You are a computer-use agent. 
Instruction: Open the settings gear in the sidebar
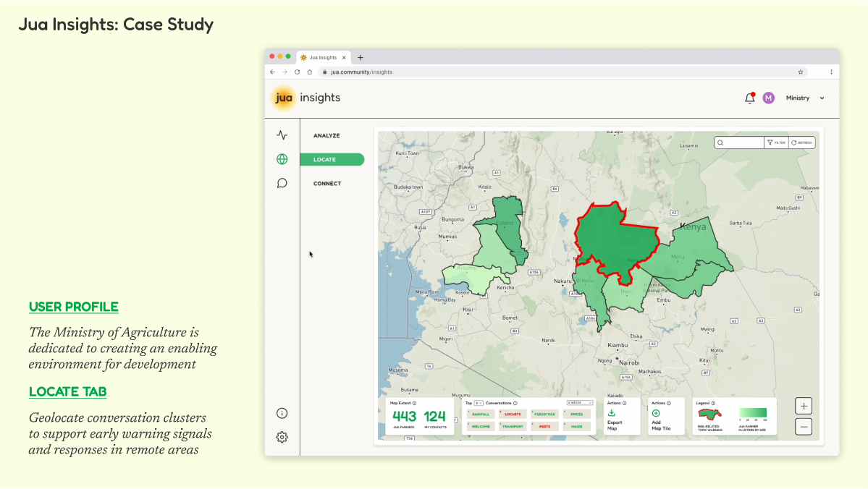pyautogui.click(x=282, y=437)
